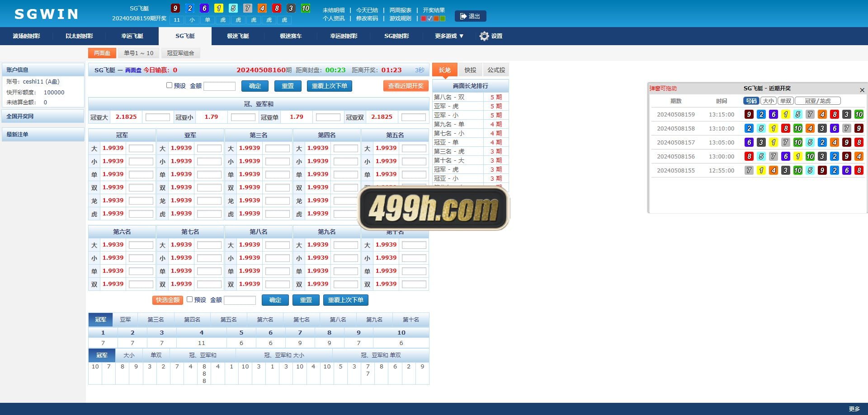Select the 冠亚军组合 bet tab
This screenshot has width=868, height=415.
[x=180, y=53]
